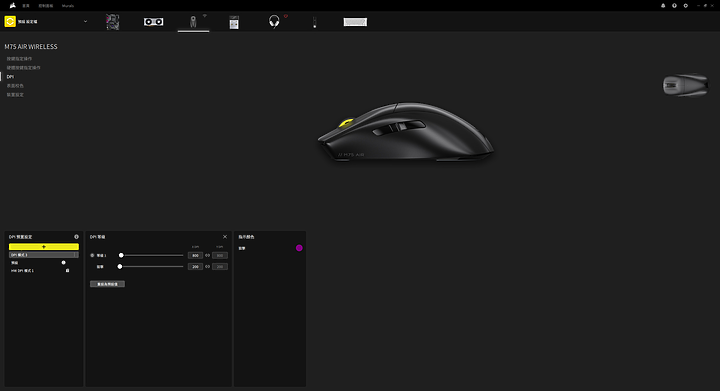Open the settings gear icon
Screen dimensions: 720x391
[686, 6]
